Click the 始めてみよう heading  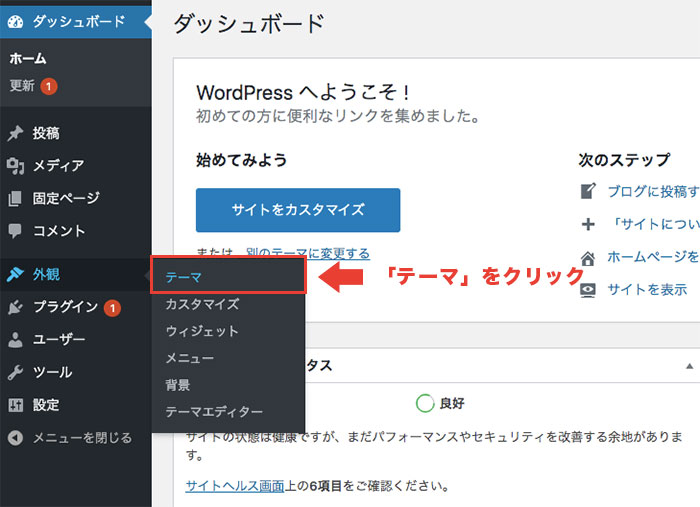click(x=242, y=160)
